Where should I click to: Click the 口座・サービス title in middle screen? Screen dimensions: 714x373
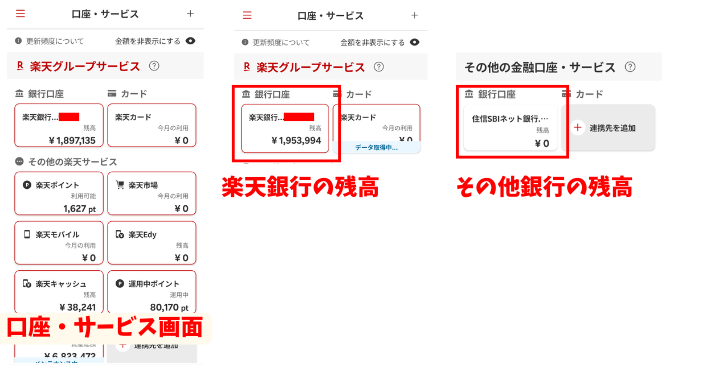[331, 16]
